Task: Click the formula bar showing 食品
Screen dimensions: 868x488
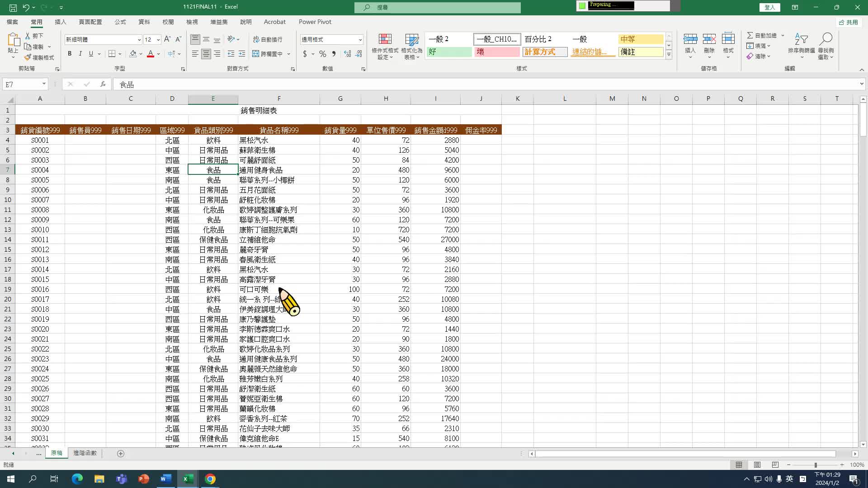Action: tap(486, 84)
